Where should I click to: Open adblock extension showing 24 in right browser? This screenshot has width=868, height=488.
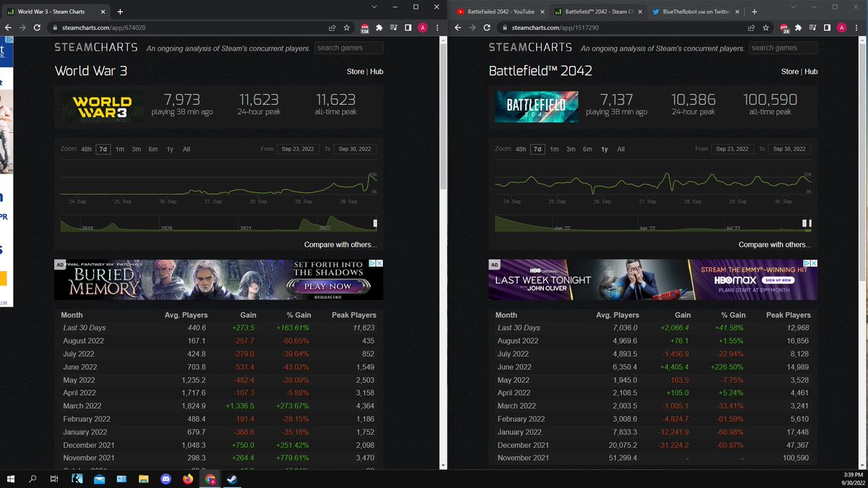[784, 28]
